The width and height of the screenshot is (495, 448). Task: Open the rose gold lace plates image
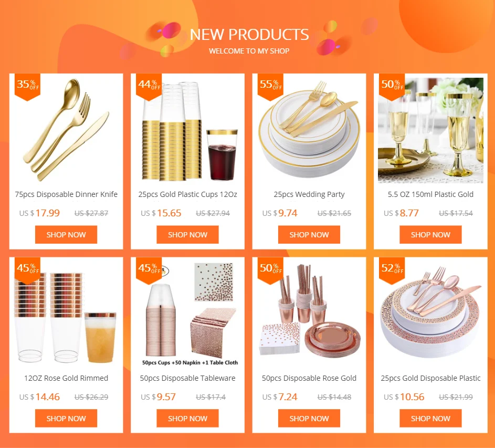point(430,314)
